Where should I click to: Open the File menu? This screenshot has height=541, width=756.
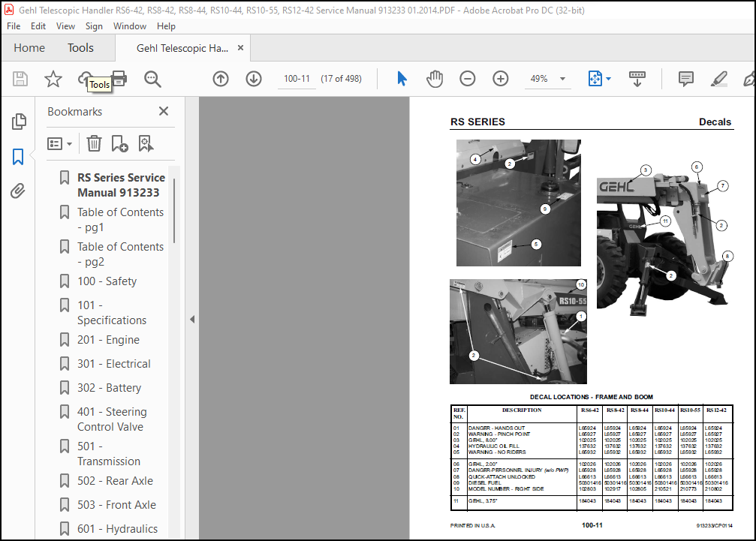(x=14, y=26)
